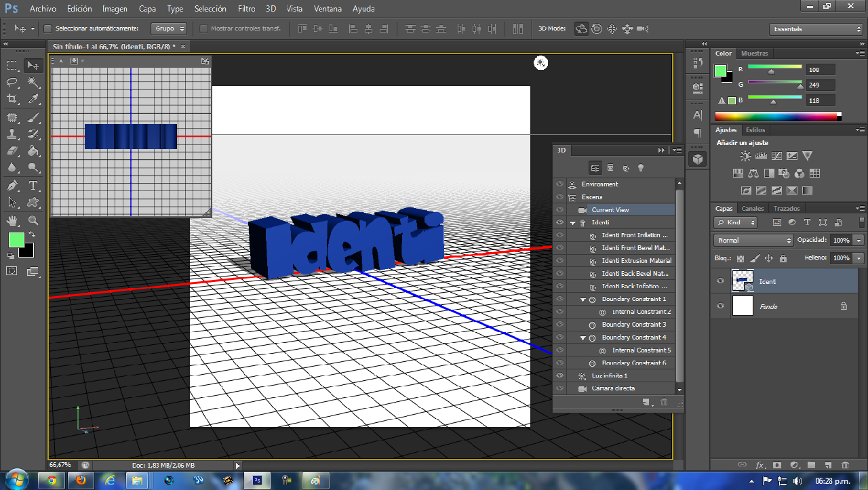Open the Normal blend mode dropdown

click(x=753, y=240)
